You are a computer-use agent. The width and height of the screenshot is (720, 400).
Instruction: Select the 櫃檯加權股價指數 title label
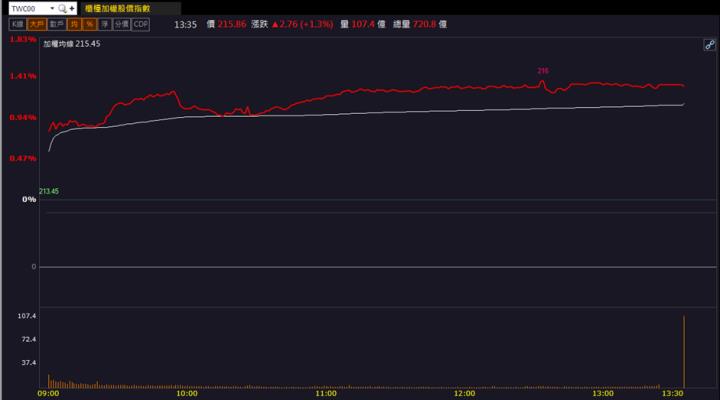[118, 8]
